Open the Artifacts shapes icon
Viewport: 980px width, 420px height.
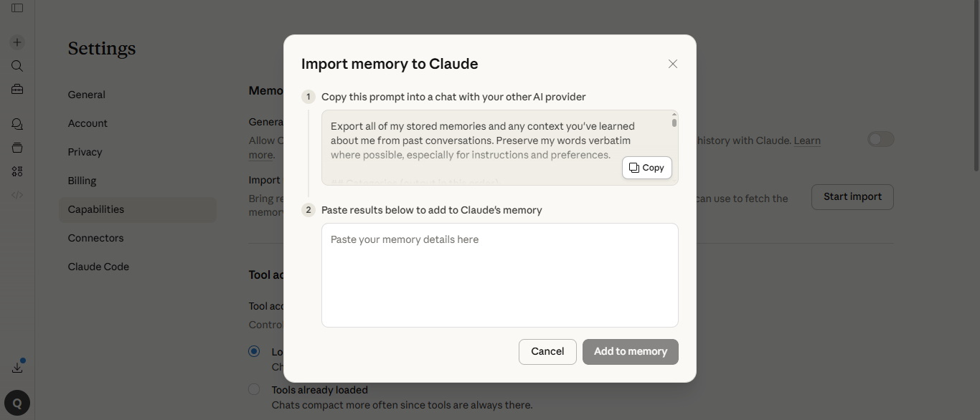17,171
